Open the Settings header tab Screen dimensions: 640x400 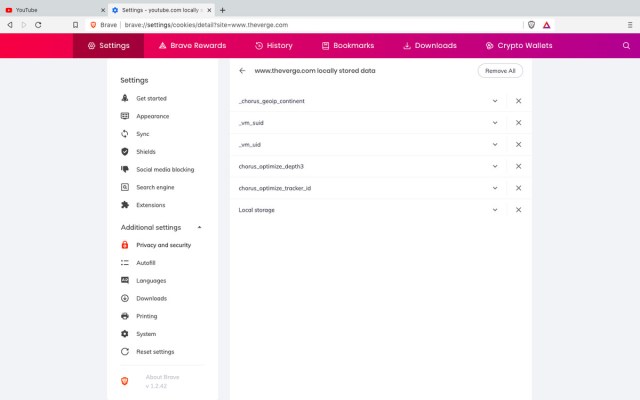[x=108, y=46]
